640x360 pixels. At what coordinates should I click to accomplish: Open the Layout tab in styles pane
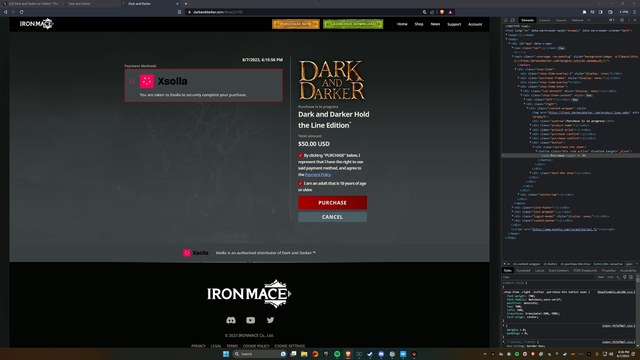point(539,270)
